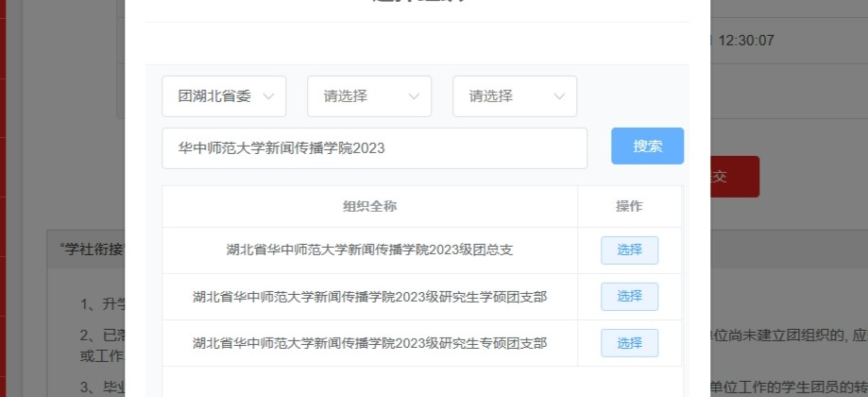Expand the second-level 请选择 dropdown
Viewport: 868px width, 397px height.
(368, 96)
